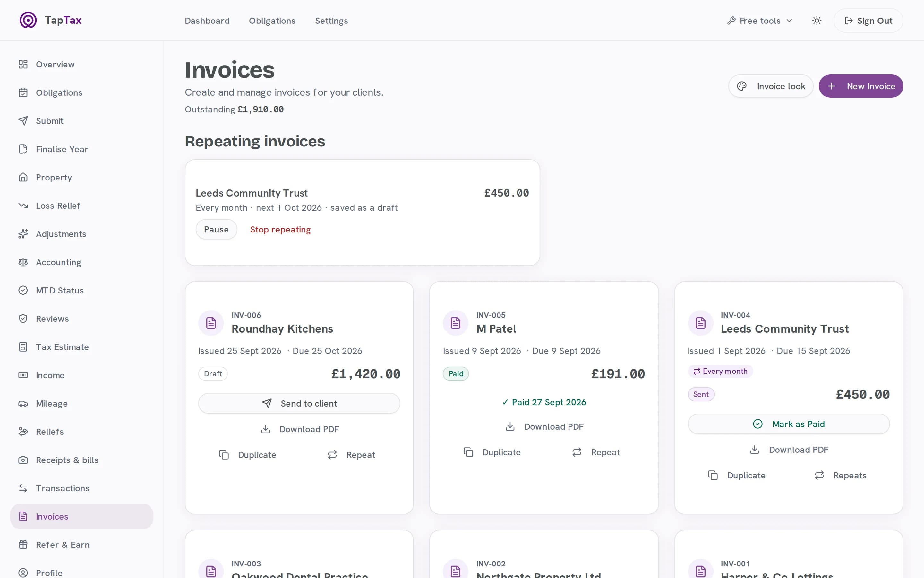The image size is (924, 578).
Task: Send INV-006 to client
Action: click(x=299, y=403)
